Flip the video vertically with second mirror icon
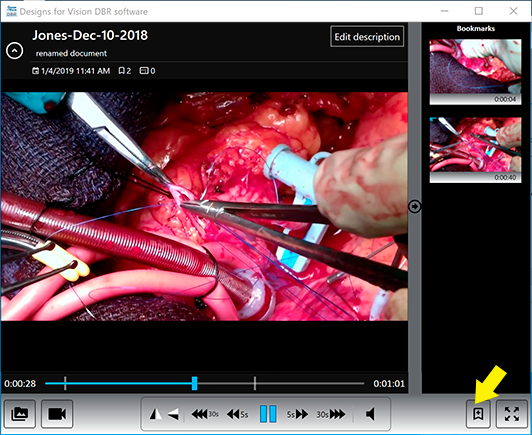532x435 pixels. tap(173, 414)
